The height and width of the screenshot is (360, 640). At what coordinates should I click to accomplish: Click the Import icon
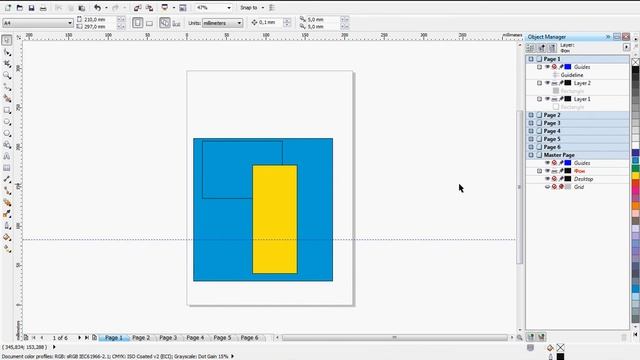pos(138,8)
